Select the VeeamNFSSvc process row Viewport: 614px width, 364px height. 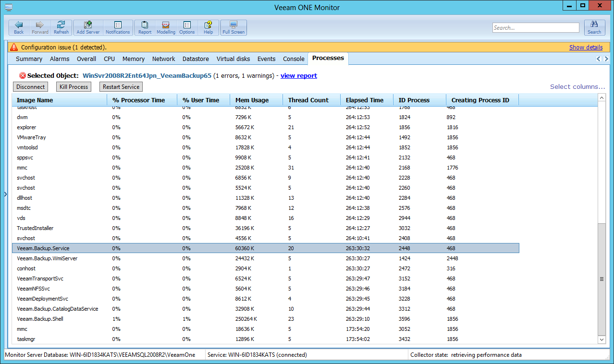tap(266, 289)
